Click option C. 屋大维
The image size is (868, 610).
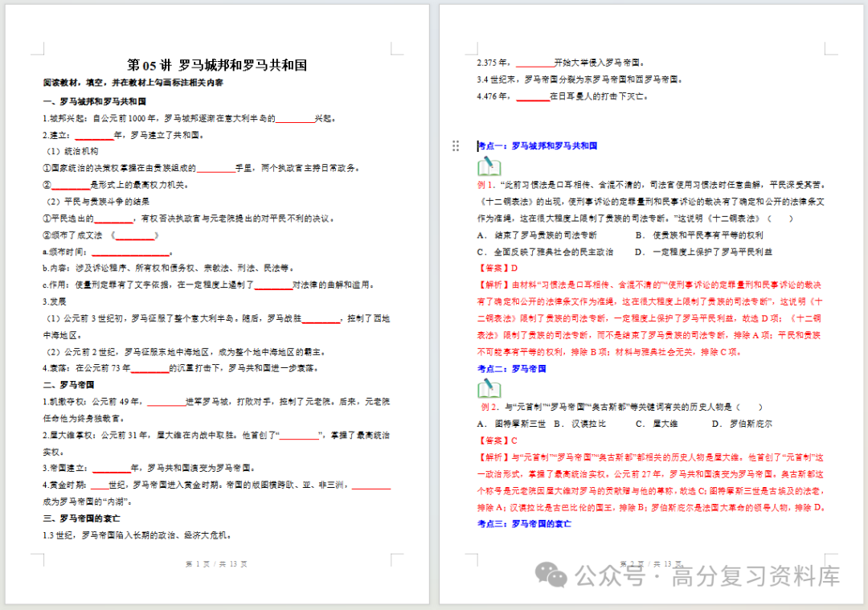657,424
